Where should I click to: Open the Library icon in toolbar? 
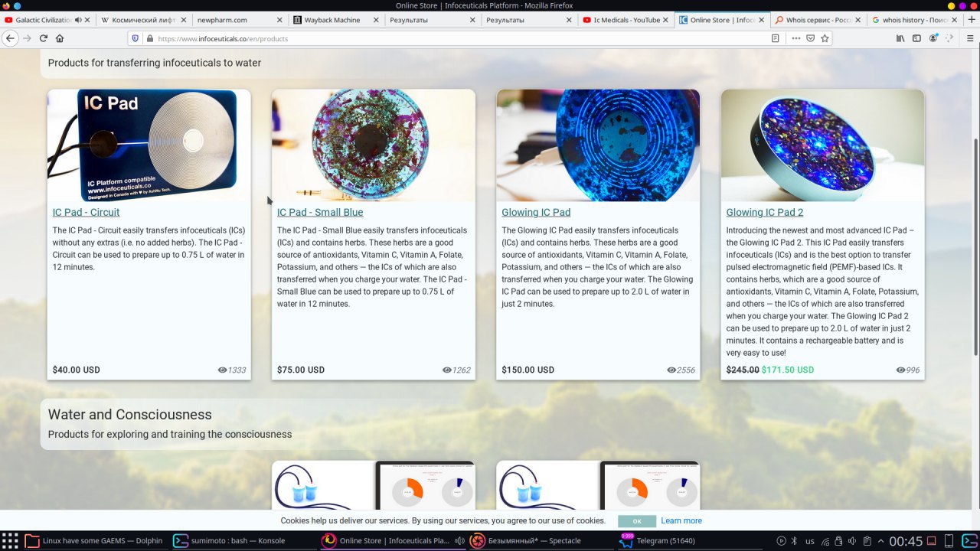click(900, 38)
